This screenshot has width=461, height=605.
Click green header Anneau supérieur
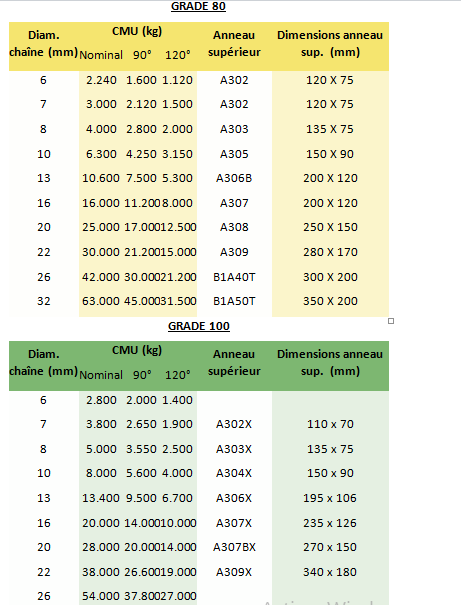click(234, 362)
